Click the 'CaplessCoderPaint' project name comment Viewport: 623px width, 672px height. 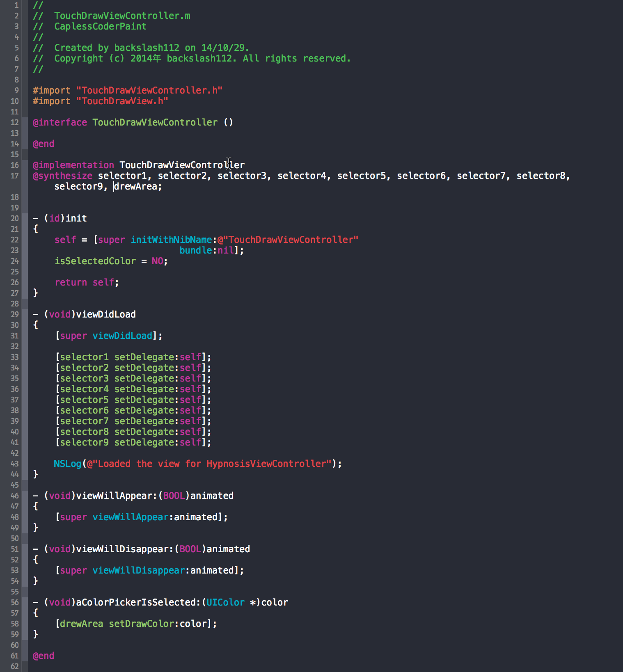click(100, 26)
